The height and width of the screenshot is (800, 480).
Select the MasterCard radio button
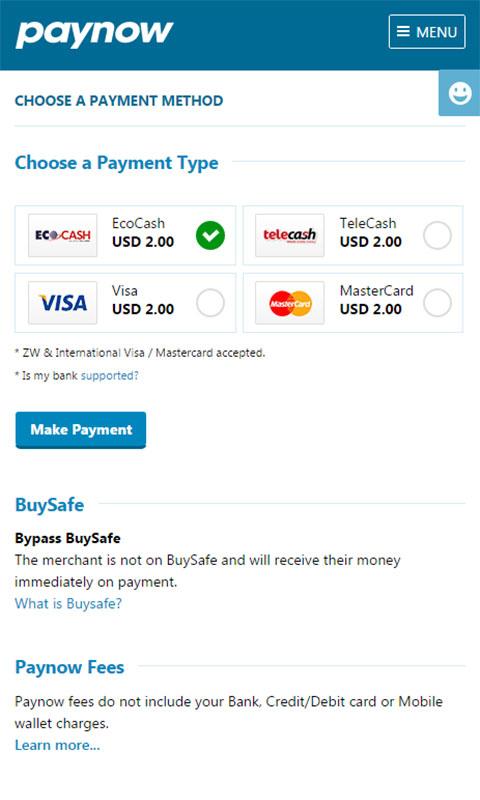[x=437, y=303]
